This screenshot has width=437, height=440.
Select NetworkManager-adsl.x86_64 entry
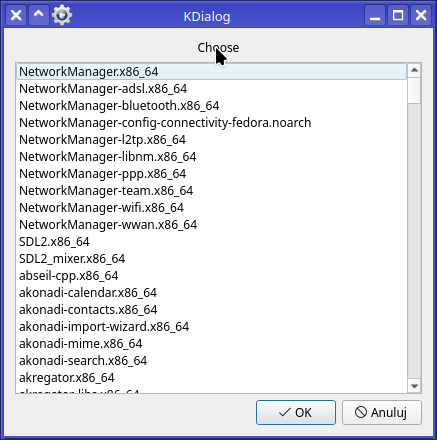tap(211, 89)
